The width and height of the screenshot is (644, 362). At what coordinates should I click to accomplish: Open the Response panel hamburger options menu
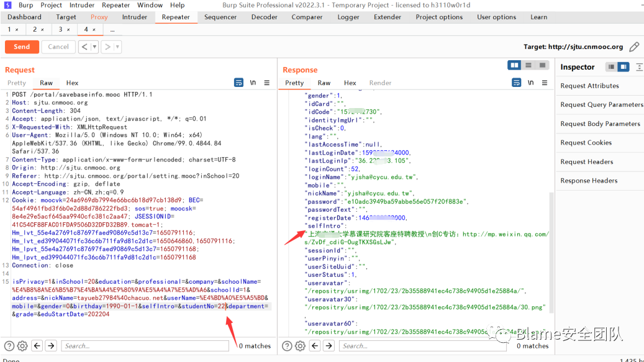point(545,83)
